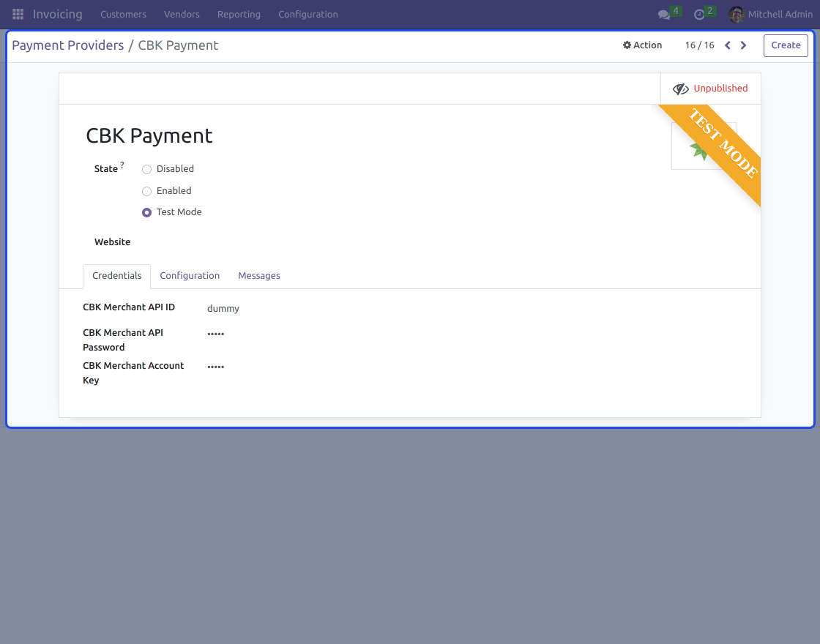820x644 pixels.
Task: Select the Test Mode radio button
Action: (146, 212)
